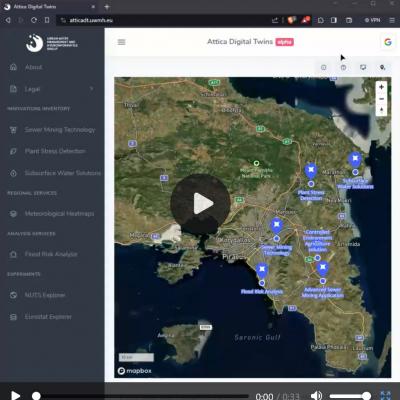Click the browser address bar
This screenshot has width=400, height=400.
(167, 20)
